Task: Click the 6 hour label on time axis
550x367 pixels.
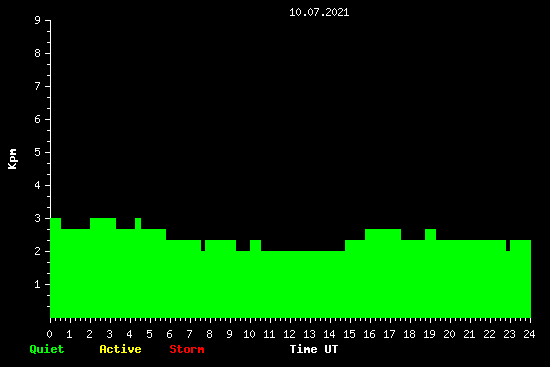Action: 169,334
